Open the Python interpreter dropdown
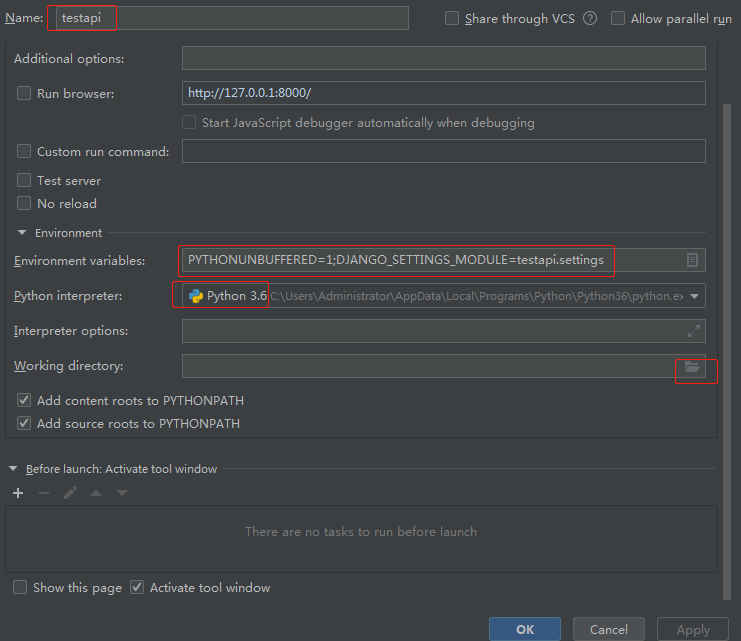Screen dimensions: 741x641 pos(694,296)
